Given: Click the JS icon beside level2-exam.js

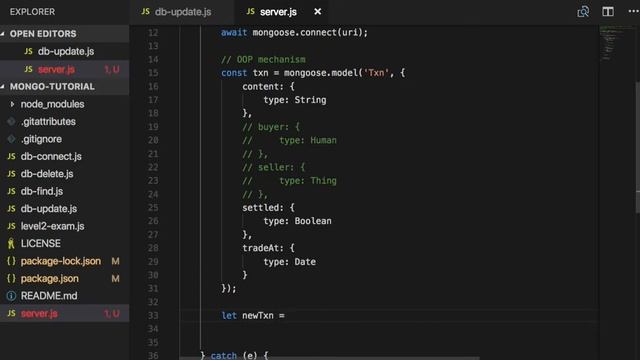Looking at the screenshot, I should click(x=11, y=226).
